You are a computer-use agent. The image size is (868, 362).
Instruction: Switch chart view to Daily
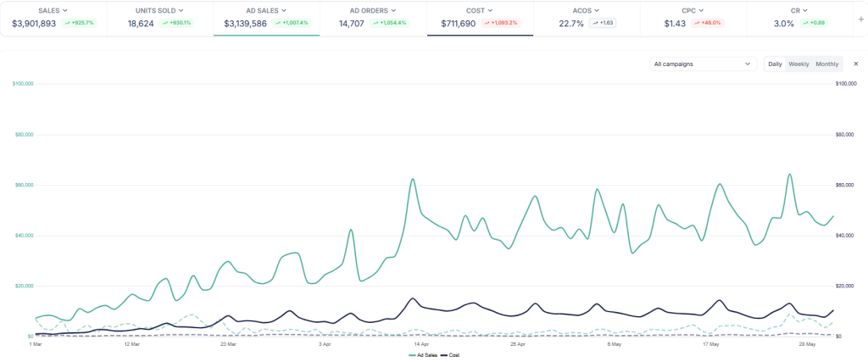(775, 64)
